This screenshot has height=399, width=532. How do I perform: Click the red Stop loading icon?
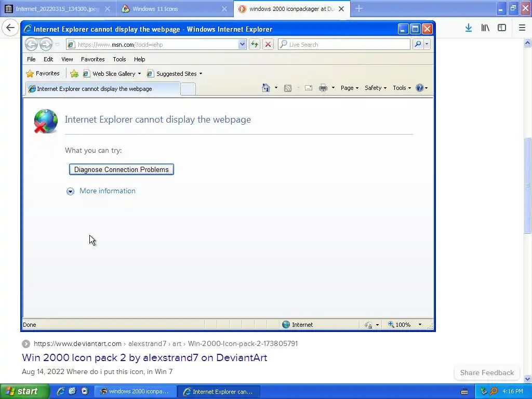coord(268,45)
